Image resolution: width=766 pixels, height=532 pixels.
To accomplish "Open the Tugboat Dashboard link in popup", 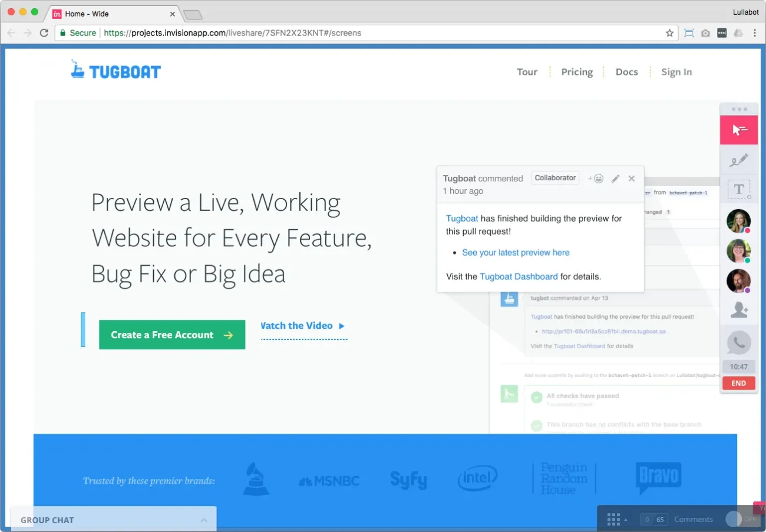I will 519,276.
